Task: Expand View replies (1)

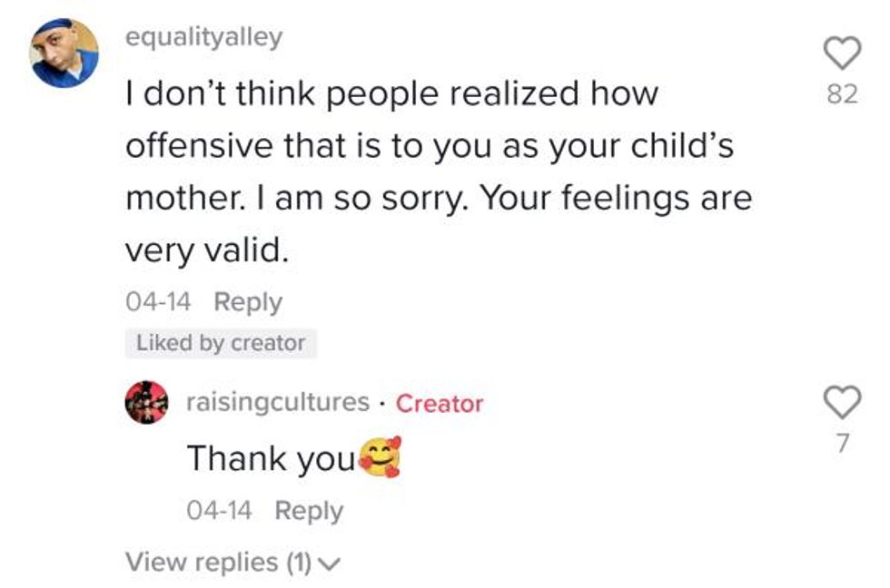Action: 218,563
